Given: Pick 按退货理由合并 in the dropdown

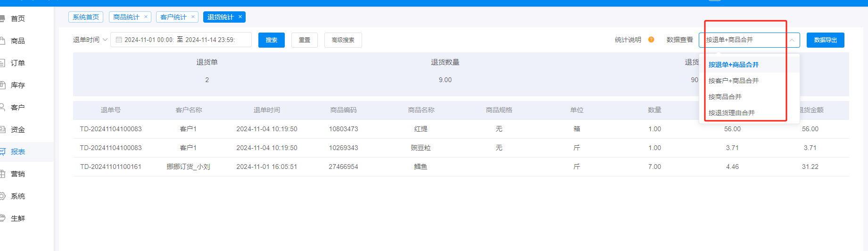Looking at the screenshot, I should (731, 113).
